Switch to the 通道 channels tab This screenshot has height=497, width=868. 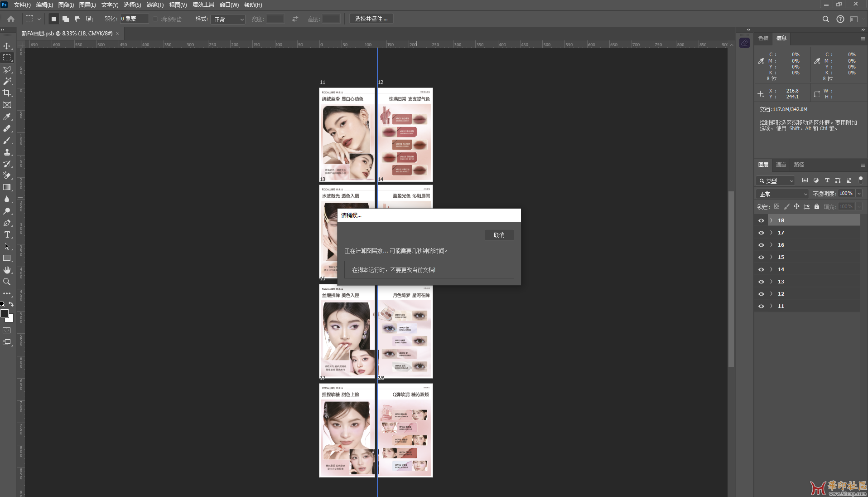pos(781,165)
